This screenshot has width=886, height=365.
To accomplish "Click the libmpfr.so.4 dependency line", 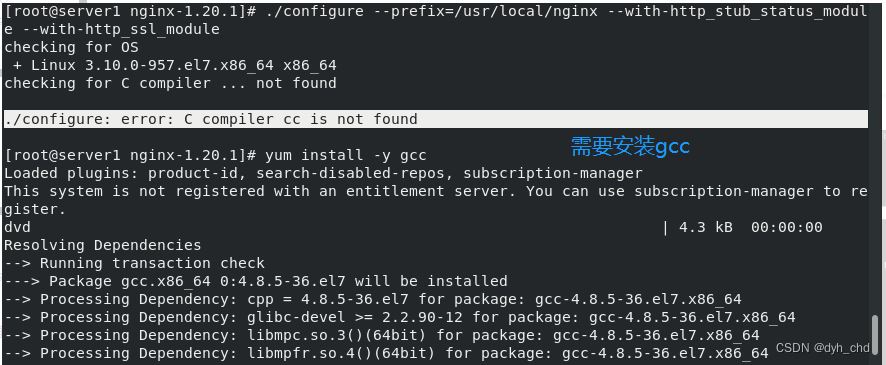I will [386, 354].
